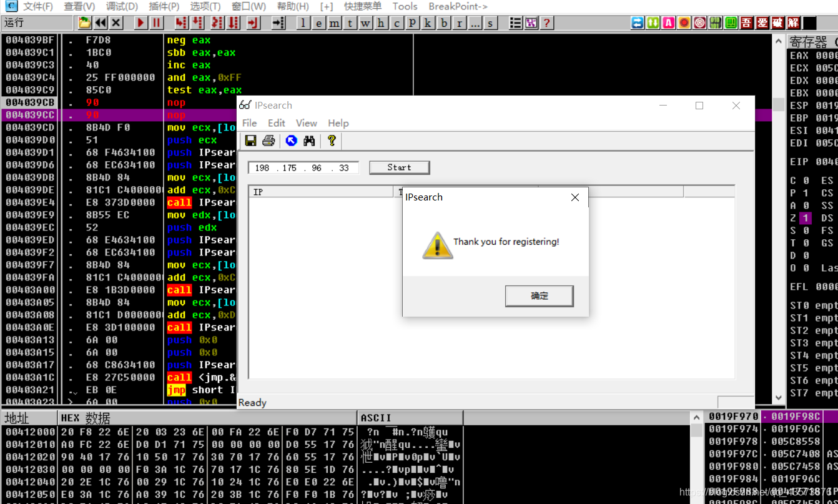The image size is (838, 504).
Task: Open breakpoints 'b' toolbar button
Action: tap(444, 23)
